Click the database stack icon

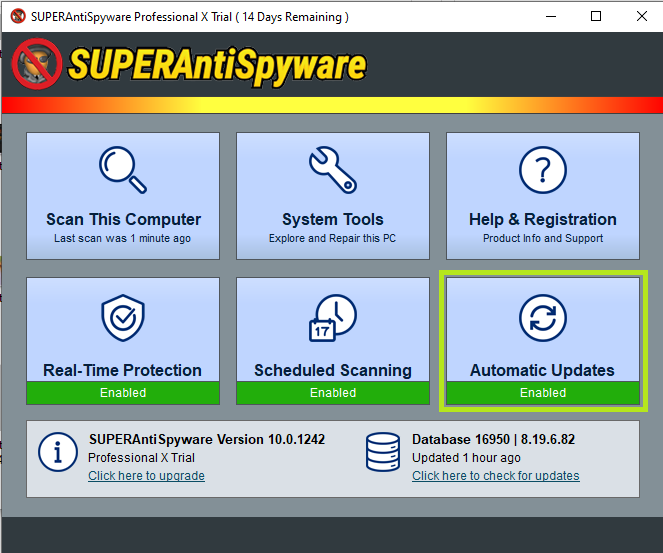(x=383, y=452)
